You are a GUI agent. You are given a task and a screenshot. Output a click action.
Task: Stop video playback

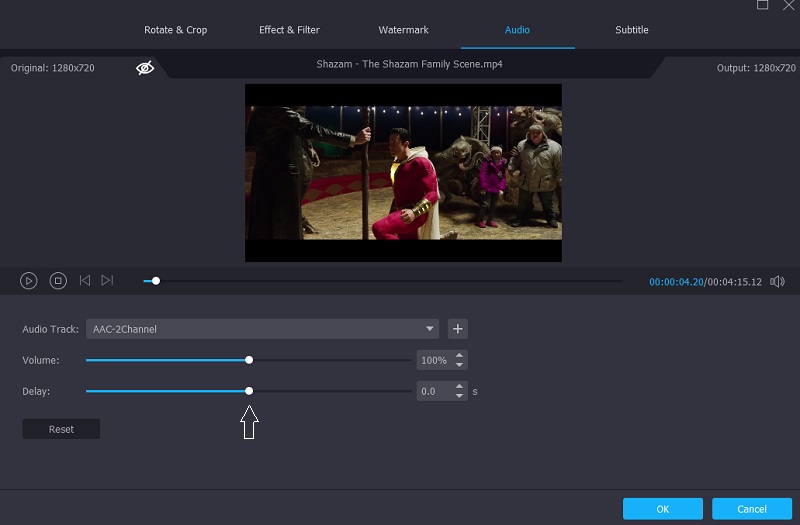(58, 281)
